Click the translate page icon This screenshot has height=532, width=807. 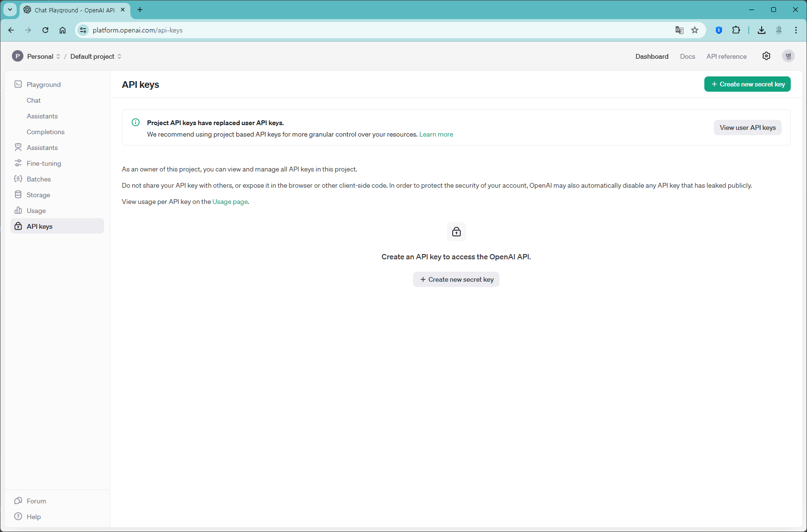coord(680,30)
